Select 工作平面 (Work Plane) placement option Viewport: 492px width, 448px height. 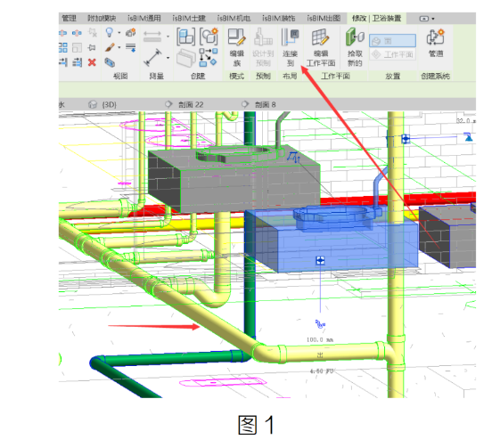point(392,54)
